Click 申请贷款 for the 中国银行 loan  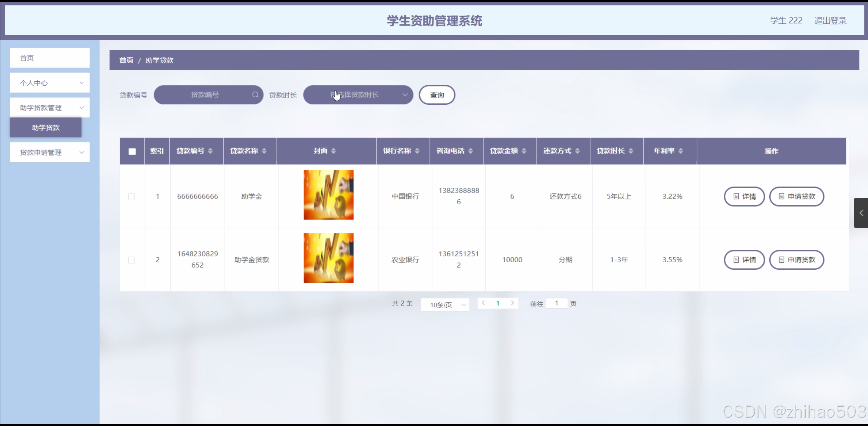[x=796, y=197]
